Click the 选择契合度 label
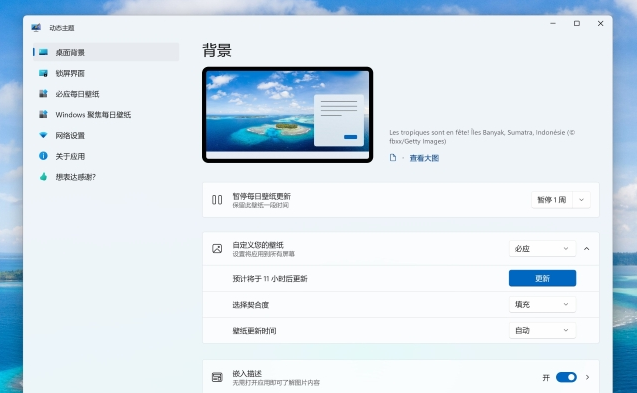 pos(251,305)
